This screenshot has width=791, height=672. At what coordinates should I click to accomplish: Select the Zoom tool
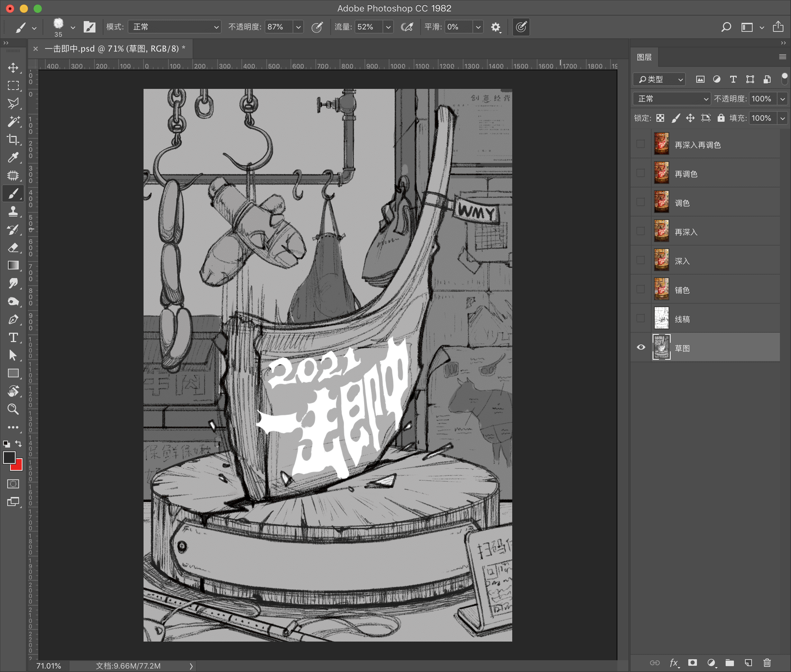click(x=13, y=409)
